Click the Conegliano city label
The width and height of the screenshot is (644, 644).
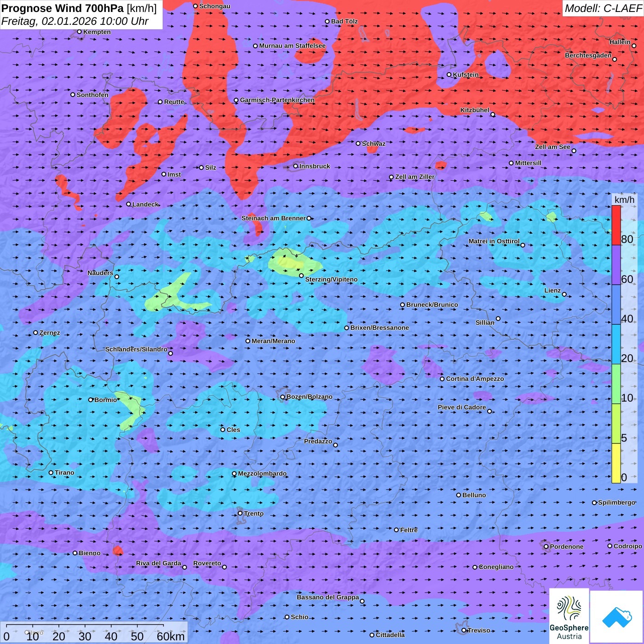coord(496,567)
